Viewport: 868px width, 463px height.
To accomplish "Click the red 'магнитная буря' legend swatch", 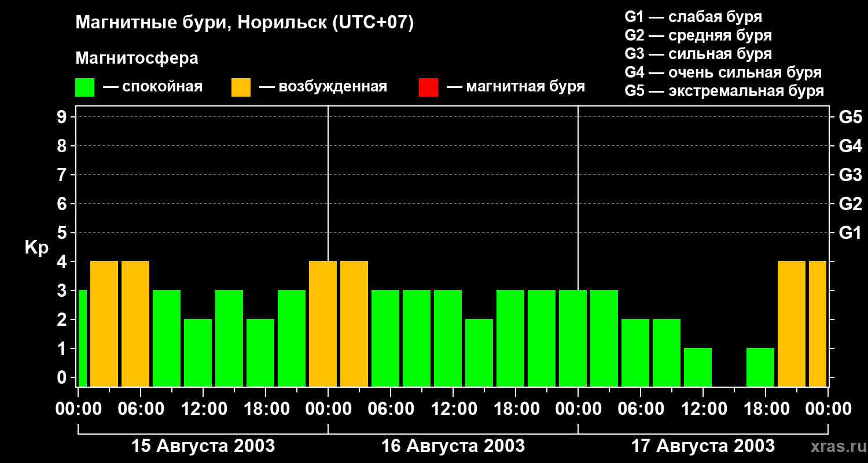I will pyautogui.click(x=428, y=87).
